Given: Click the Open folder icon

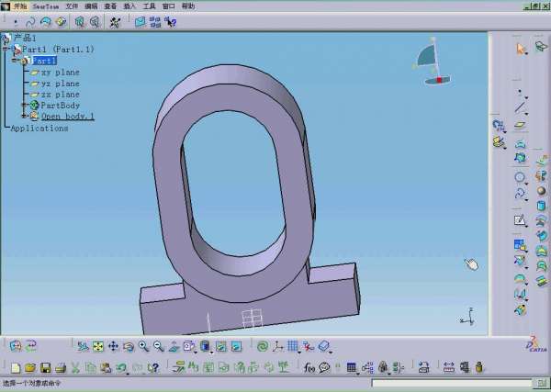Looking at the screenshot, I should tap(30, 367).
